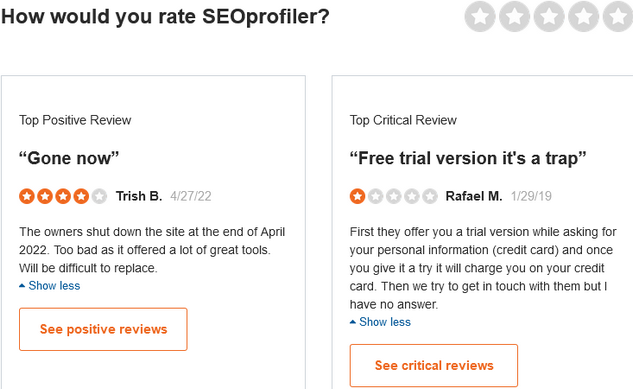The height and width of the screenshot is (389, 633).
Task: Rate SEOprofiler four stars
Action: [x=584, y=17]
